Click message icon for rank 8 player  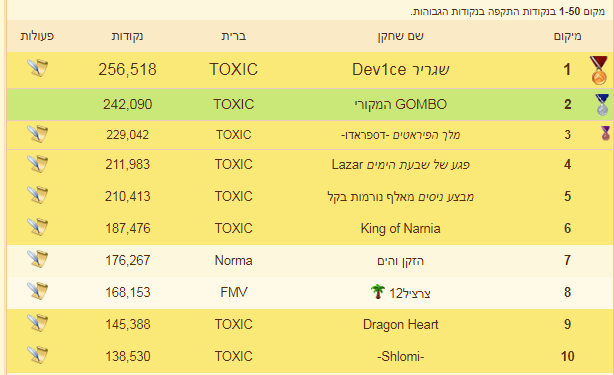(38, 291)
